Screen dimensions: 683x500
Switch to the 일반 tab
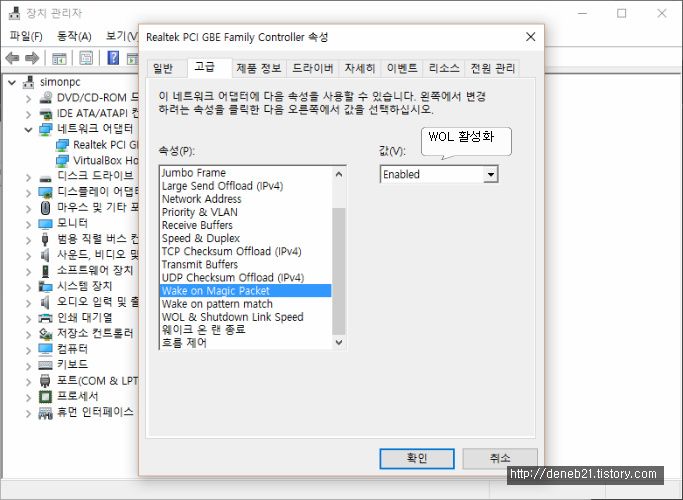point(163,68)
